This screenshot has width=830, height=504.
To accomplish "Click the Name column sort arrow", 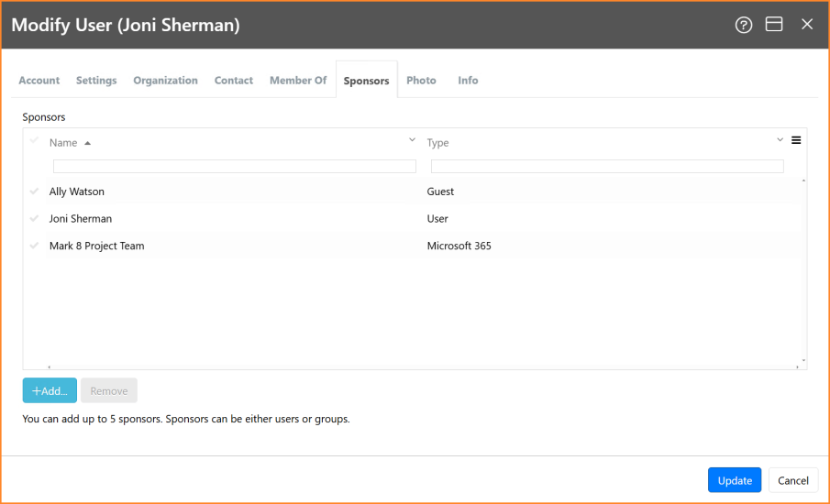I will coord(88,143).
